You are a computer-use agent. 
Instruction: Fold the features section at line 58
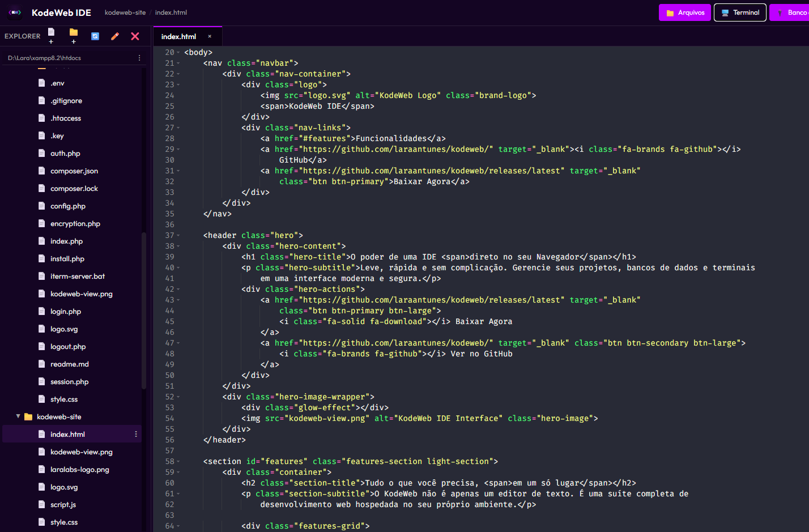pyautogui.click(x=178, y=461)
